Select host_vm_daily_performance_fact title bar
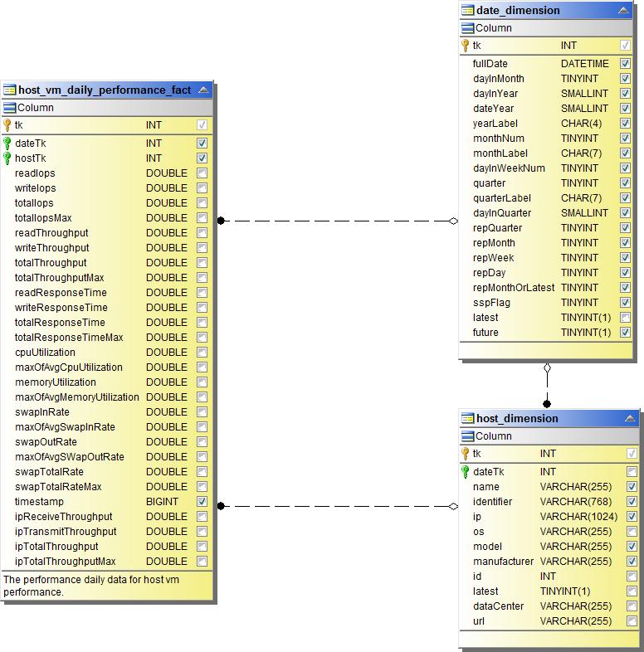The image size is (644, 652). 107,90
